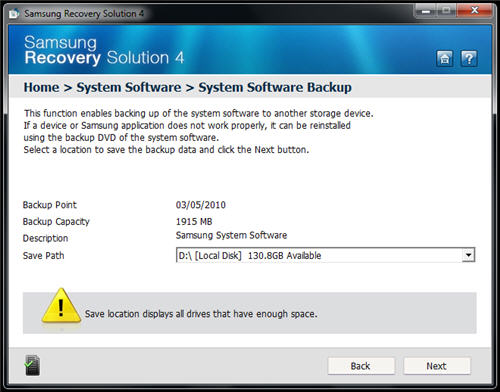This screenshot has height=392, width=500.
Task: Click the maximize button in the title bar
Action: click(447, 11)
